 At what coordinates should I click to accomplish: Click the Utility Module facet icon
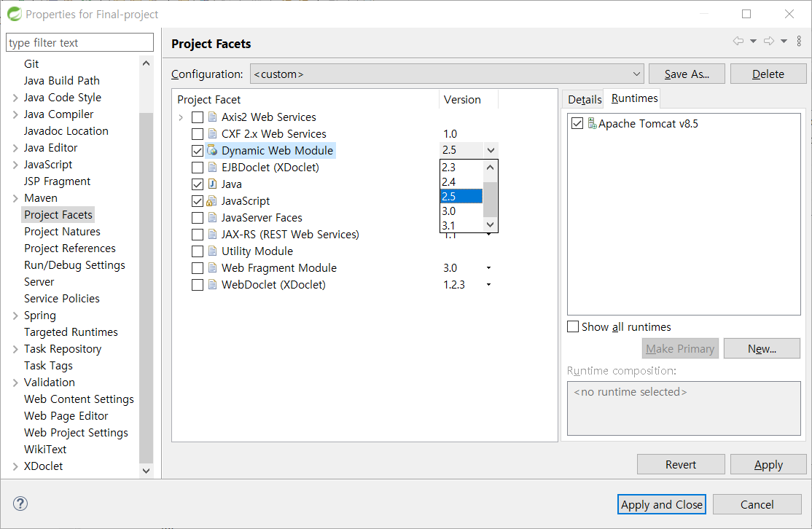click(x=212, y=251)
